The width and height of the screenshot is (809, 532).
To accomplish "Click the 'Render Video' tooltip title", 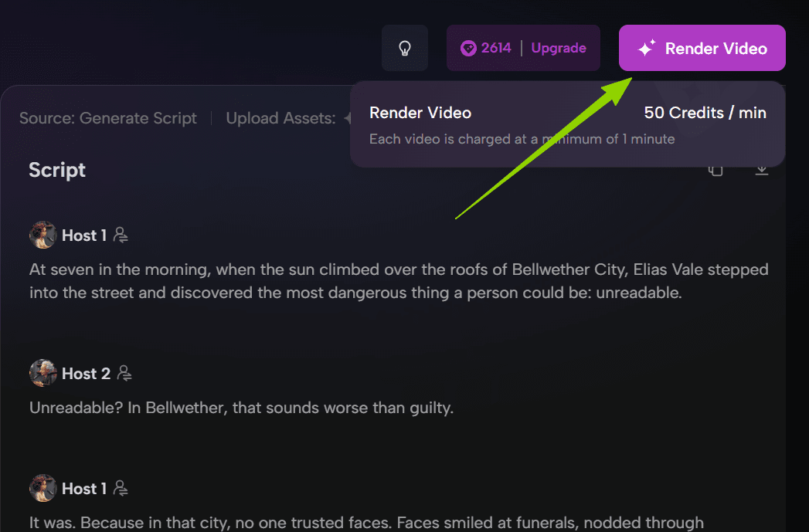I will [420, 113].
